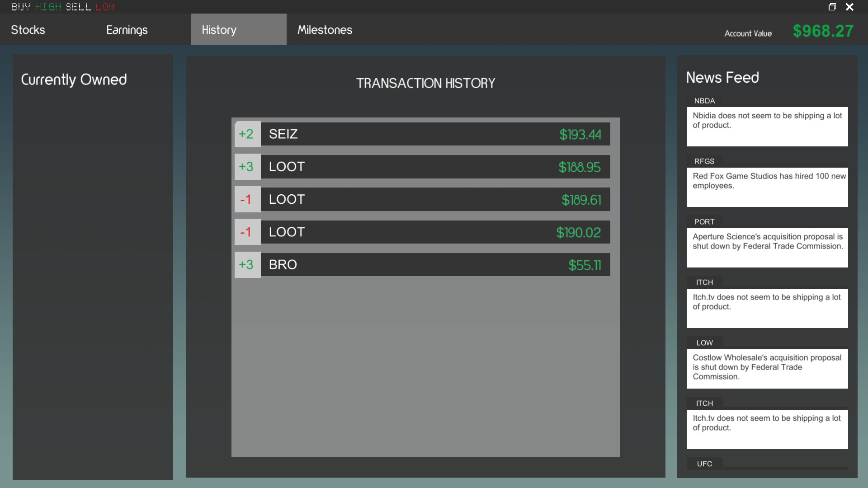Open the Costlow Wholesale news card
Viewport: 868px width, 488px height.
tap(767, 368)
